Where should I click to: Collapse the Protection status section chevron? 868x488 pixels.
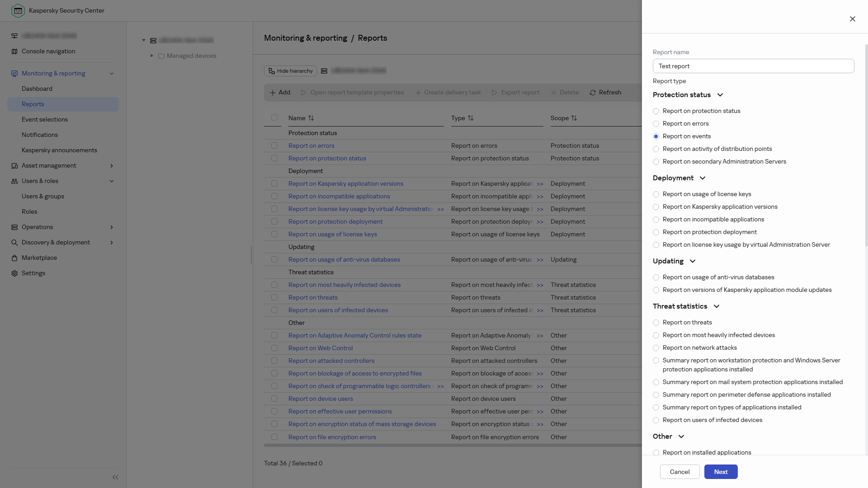(x=720, y=95)
